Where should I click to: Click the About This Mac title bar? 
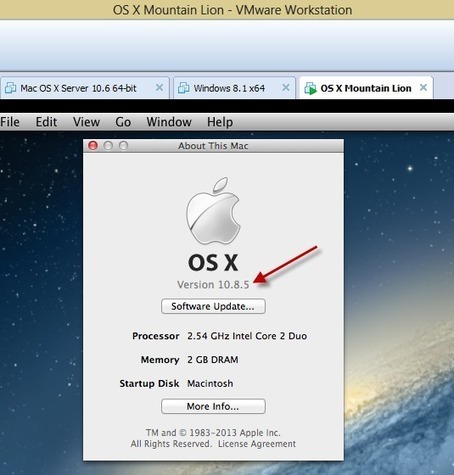tap(213, 146)
